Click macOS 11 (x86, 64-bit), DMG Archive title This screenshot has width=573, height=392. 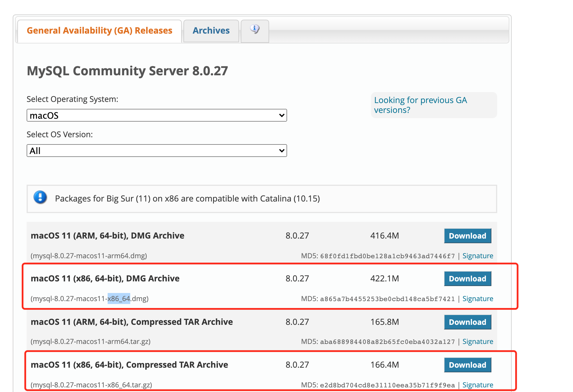(105, 279)
